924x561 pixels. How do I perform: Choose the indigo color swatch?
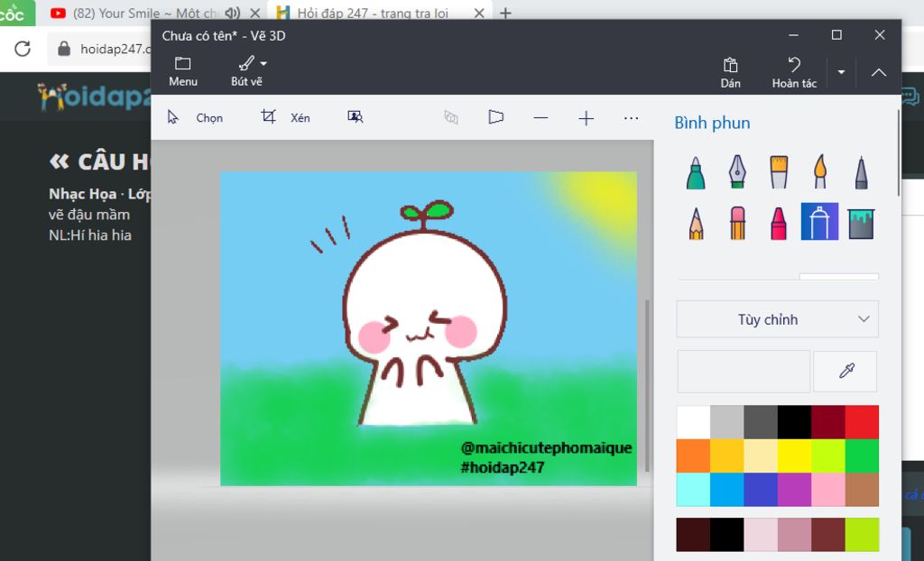760,489
